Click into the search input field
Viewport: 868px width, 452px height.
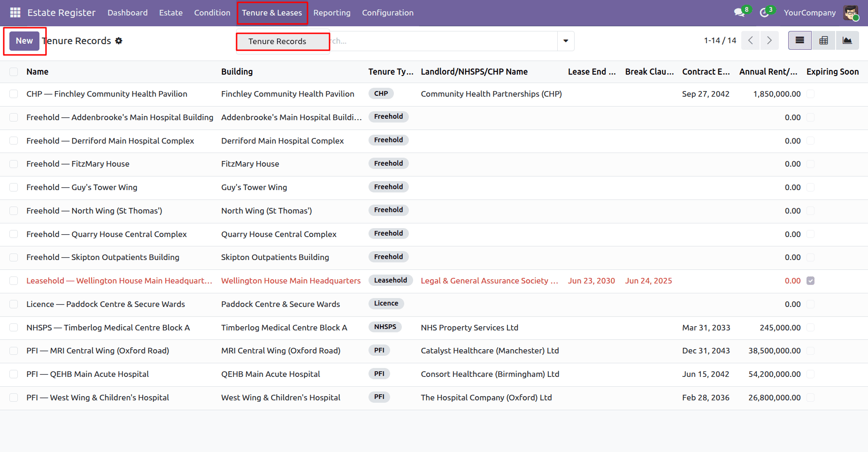[x=444, y=41]
